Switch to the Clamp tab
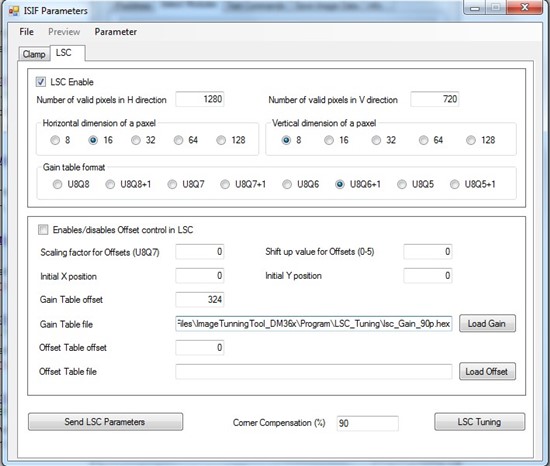Viewport: 550px width, 466px height. tap(34, 54)
